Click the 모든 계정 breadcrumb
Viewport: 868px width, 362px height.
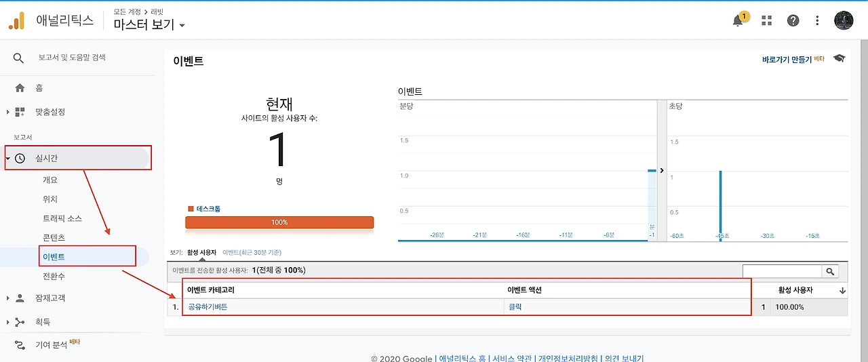click(127, 12)
